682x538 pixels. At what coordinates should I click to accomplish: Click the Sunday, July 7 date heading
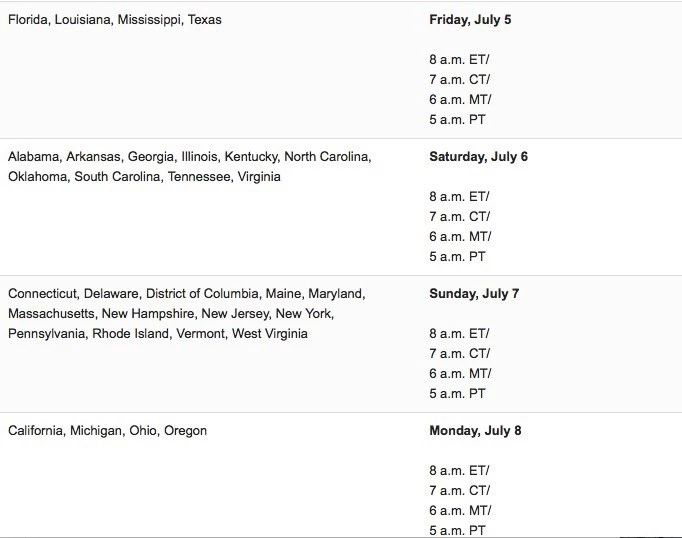[474, 294]
